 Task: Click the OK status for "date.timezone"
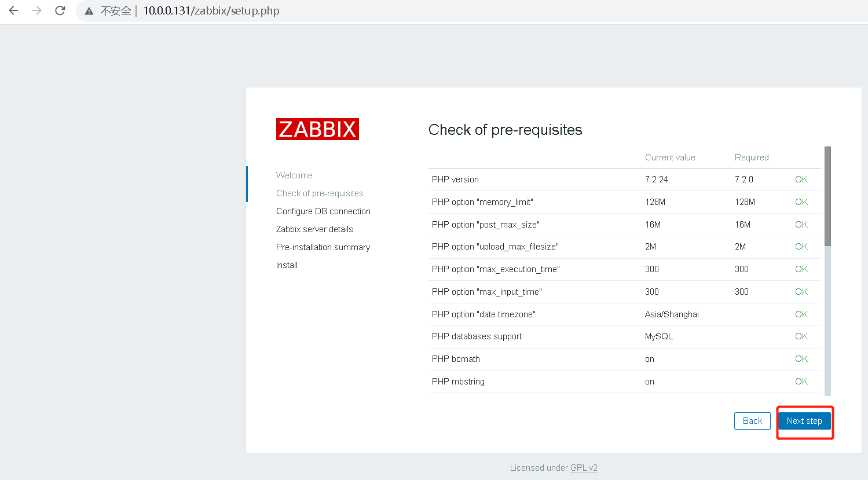click(x=801, y=314)
